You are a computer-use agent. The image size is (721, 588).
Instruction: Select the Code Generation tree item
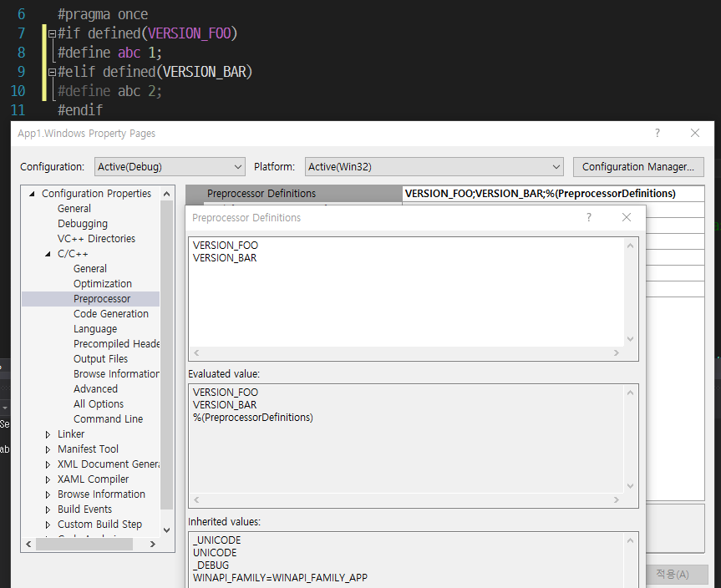(111, 313)
